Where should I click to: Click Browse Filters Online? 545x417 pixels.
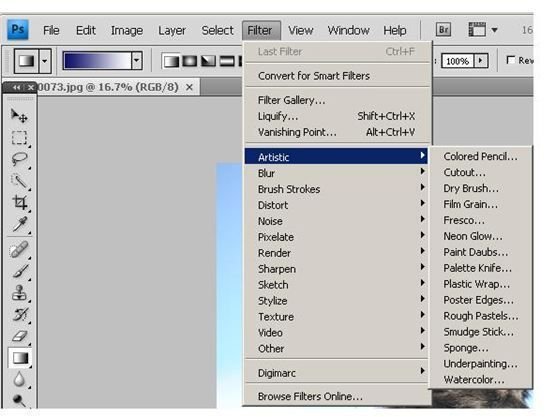pos(310,396)
